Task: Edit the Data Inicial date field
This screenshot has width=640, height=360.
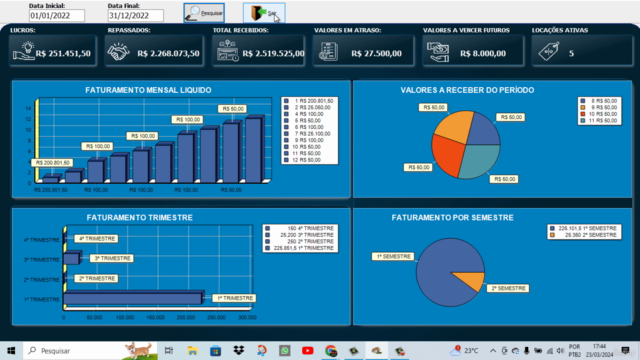Action: click(x=57, y=16)
